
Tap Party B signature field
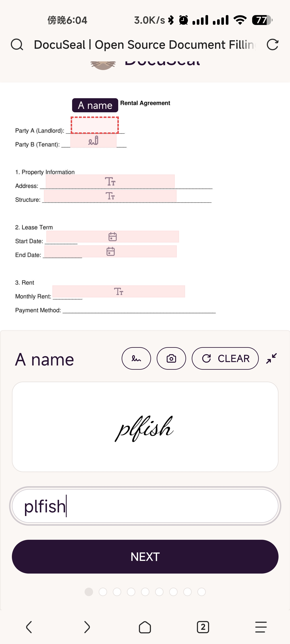click(93, 141)
